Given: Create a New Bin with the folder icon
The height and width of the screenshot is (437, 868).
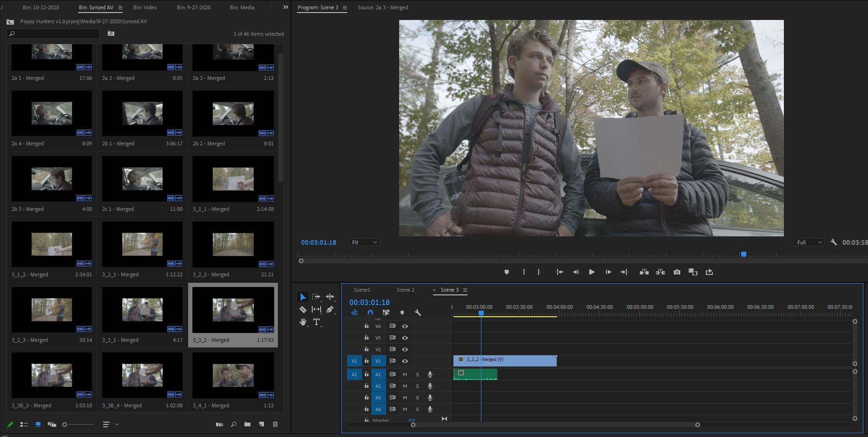Looking at the screenshot, I should tap(247, 424).
